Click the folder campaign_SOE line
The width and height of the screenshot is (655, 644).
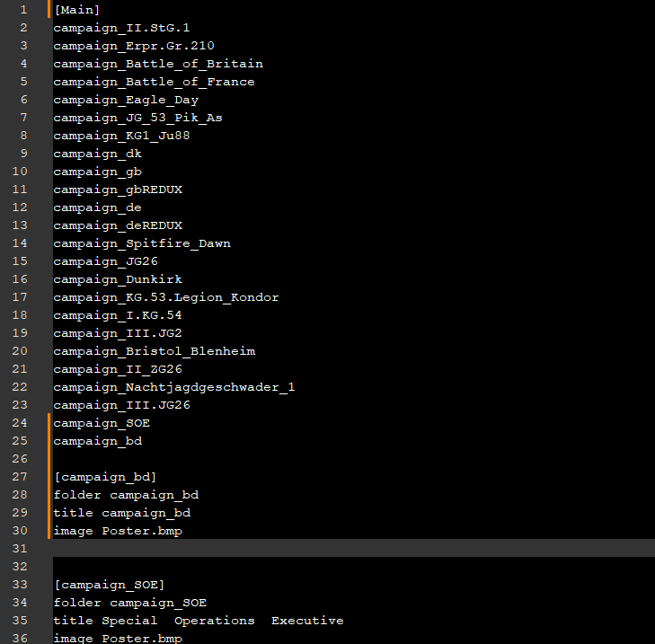tap(130, 603)
